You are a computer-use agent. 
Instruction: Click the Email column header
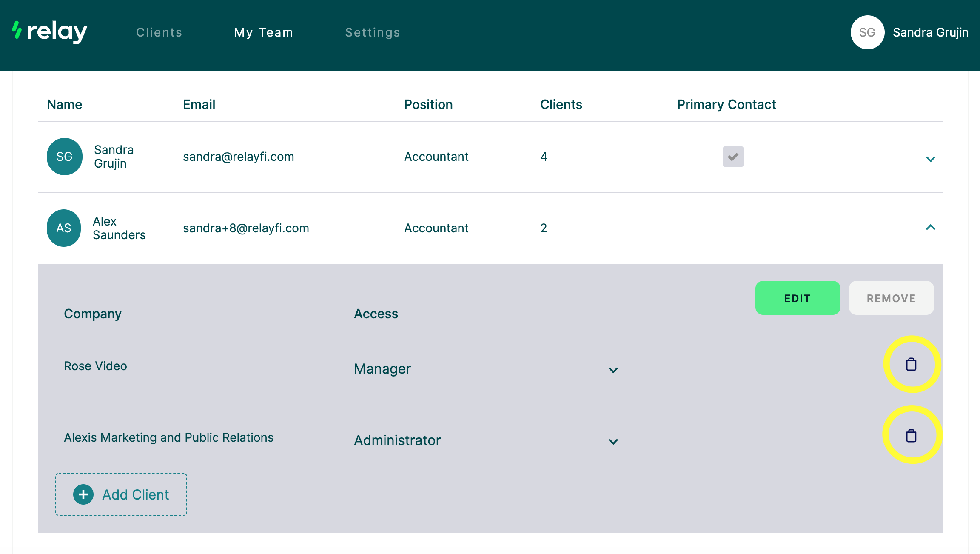(199, 104)
